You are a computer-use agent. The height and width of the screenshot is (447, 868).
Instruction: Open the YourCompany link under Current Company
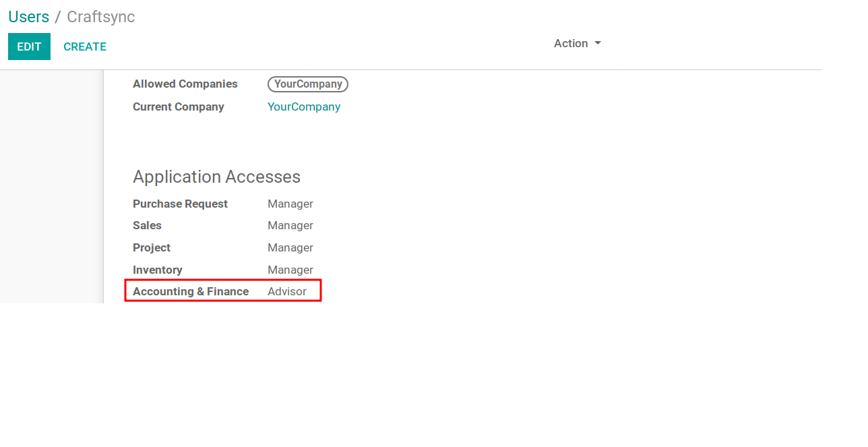304,107
